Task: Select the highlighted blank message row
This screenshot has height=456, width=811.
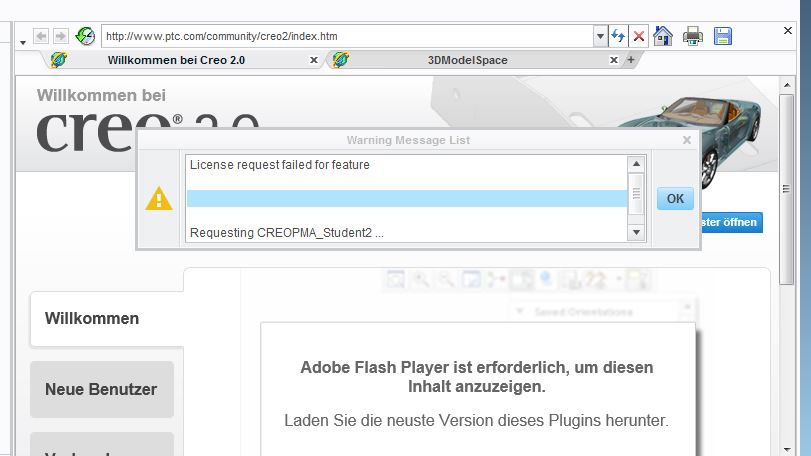Action: tap(407, 199)
